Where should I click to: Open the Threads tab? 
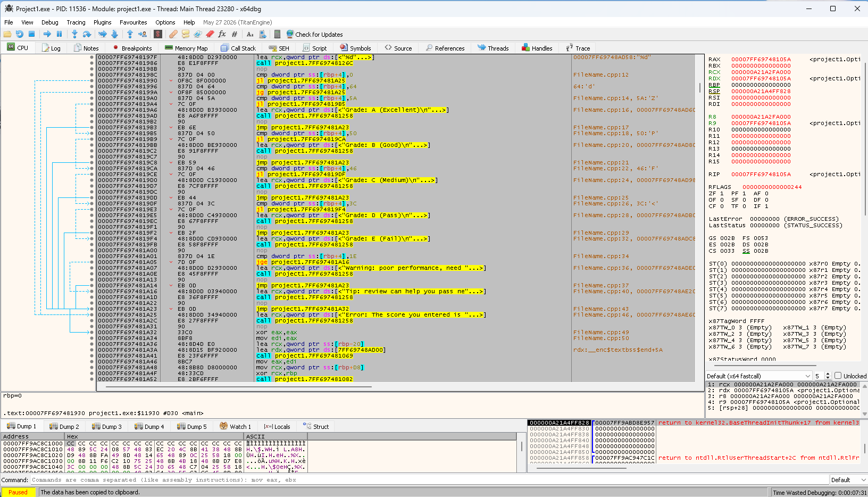493,48
